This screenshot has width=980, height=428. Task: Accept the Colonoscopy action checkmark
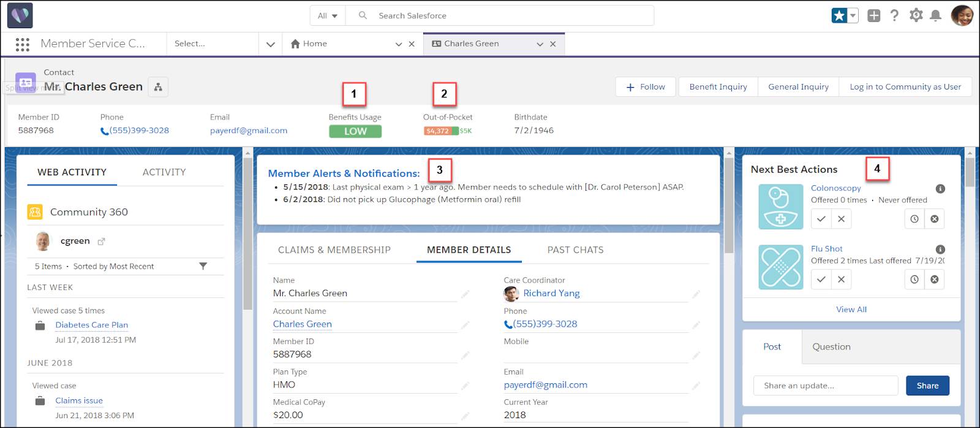pyautogui.click(x=821, y=219)
